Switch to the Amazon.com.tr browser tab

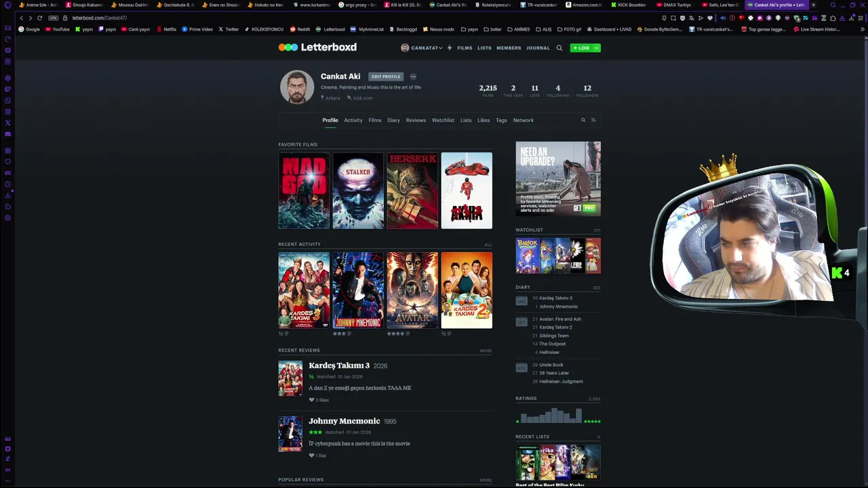[x=584, y=5]
